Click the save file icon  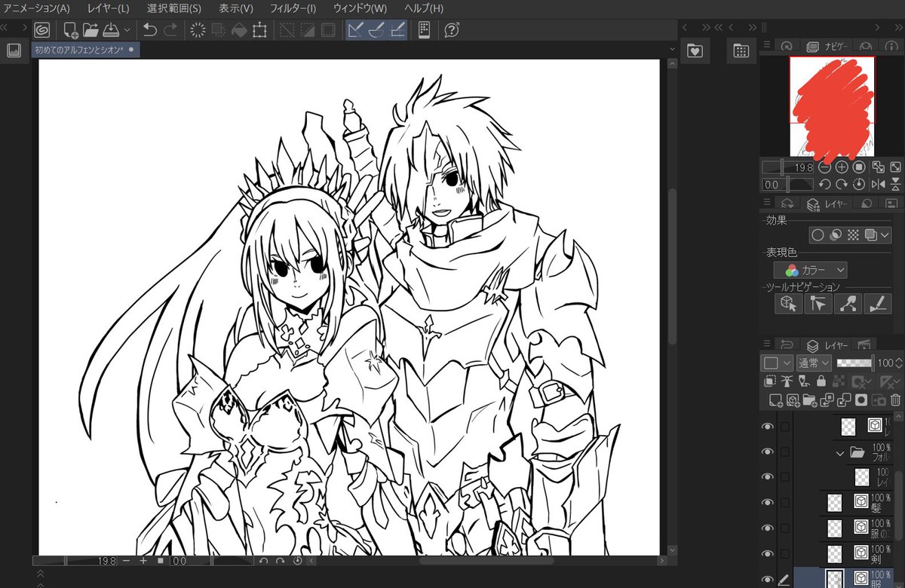111,30
